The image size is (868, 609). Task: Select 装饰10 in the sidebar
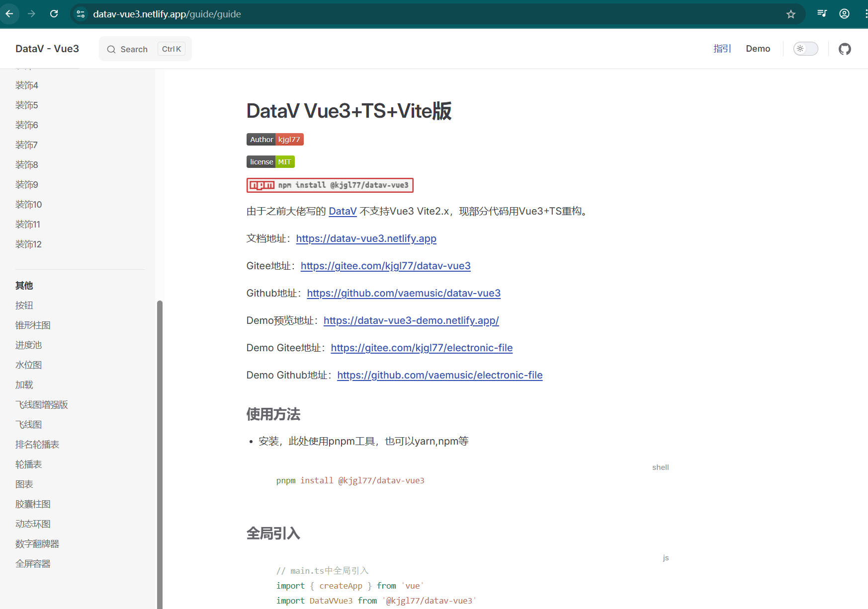(29, 205)
